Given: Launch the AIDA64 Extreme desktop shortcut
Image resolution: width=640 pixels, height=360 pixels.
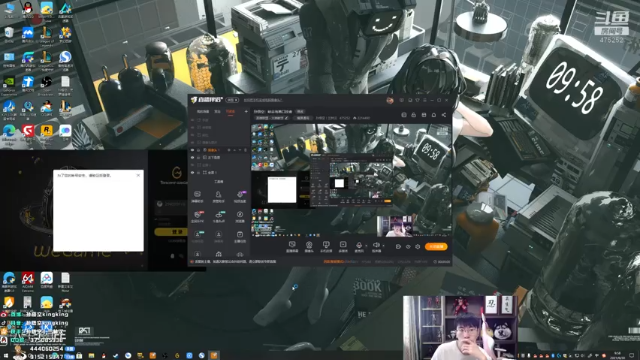Looking at the screenshot, I should pos(28,278).
